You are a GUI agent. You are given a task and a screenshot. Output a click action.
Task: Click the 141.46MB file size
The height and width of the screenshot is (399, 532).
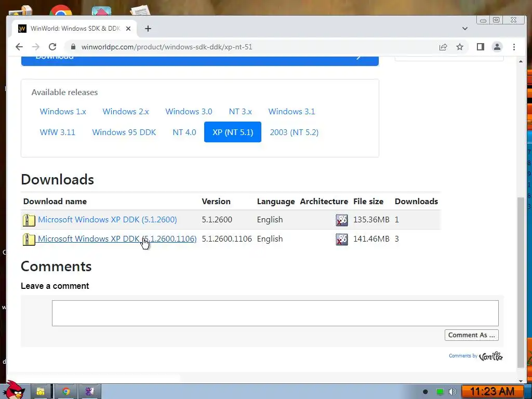coord(371,239)
